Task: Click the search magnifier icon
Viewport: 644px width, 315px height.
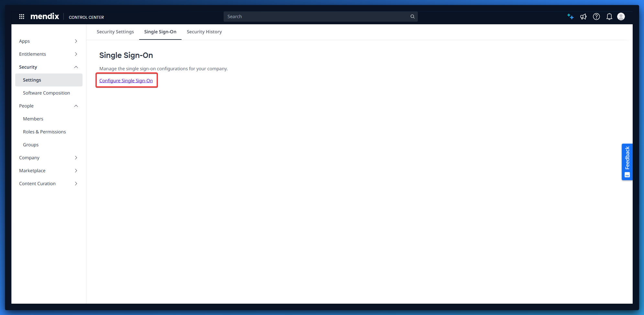Action: [x=412, y=17]
